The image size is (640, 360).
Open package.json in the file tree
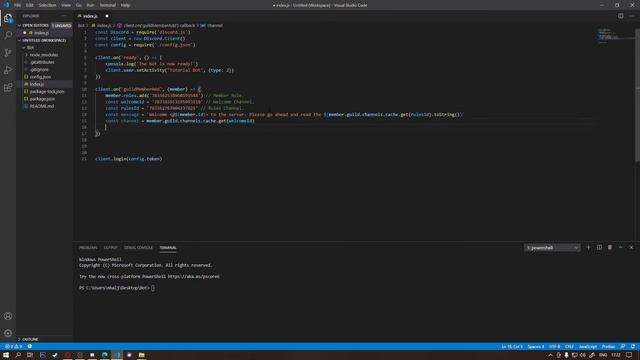point(42,99)
